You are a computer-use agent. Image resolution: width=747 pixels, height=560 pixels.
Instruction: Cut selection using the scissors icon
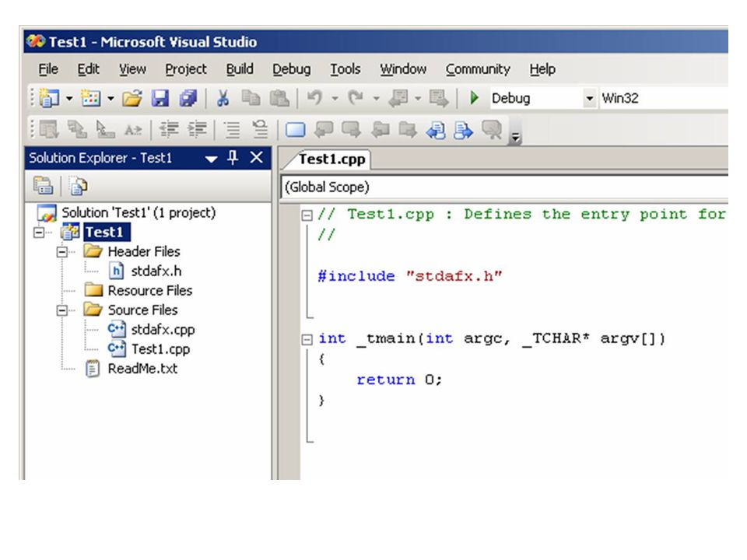point(223,98)
